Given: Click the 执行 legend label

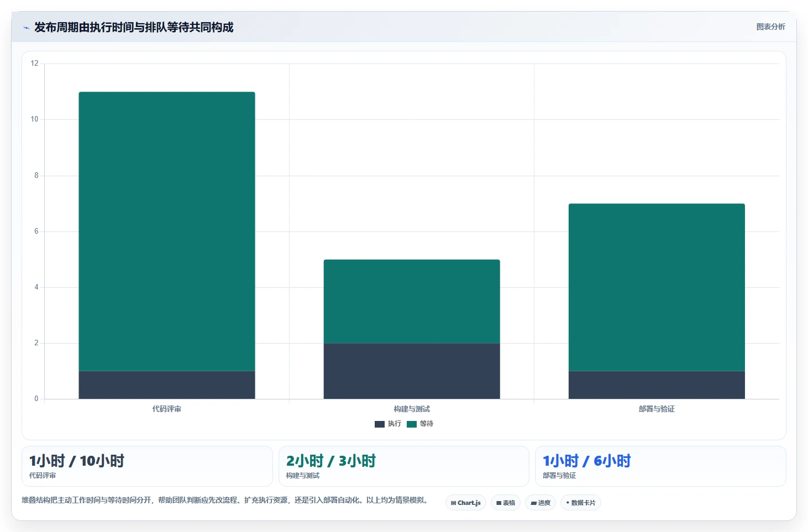Looking at the screenshot, I should pyautogui.click(x=394, y=424).
